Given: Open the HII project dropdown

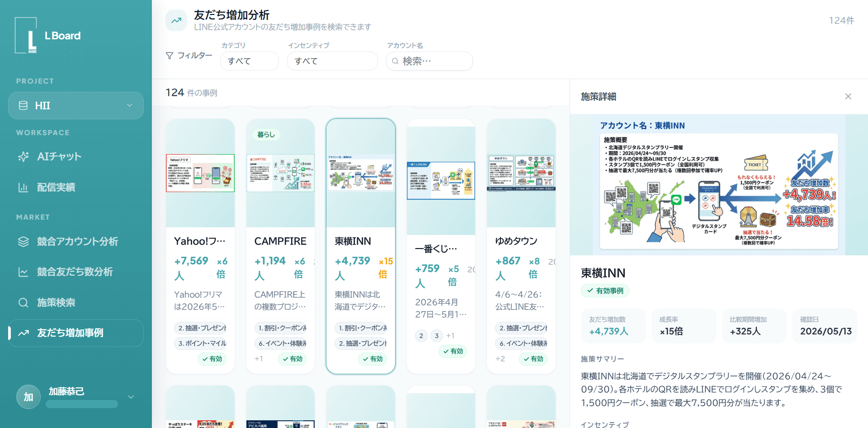Looking at the screenshot, I should [76, 106].
